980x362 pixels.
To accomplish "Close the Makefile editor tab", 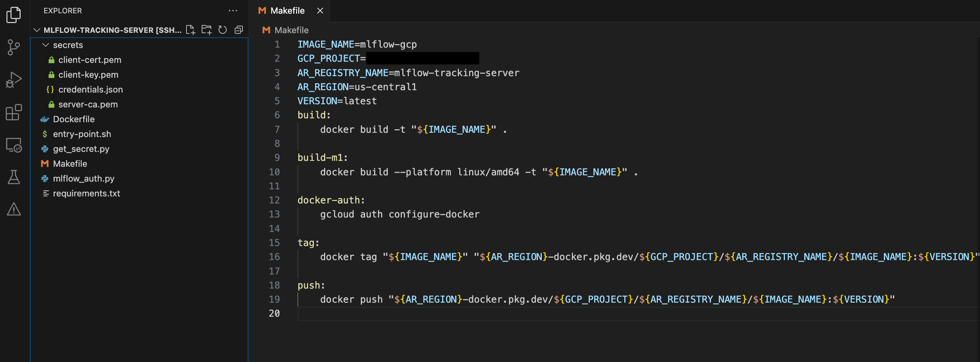I will (x=320, y=11).
